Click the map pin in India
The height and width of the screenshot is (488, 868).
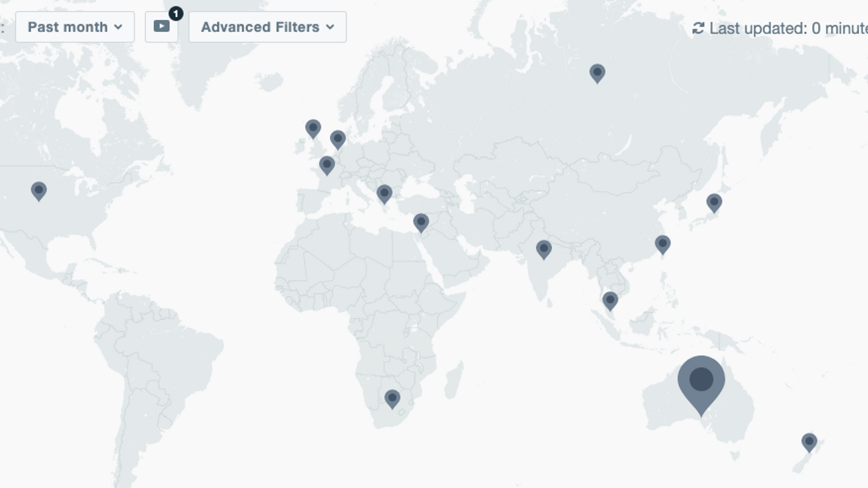[544, 249]
